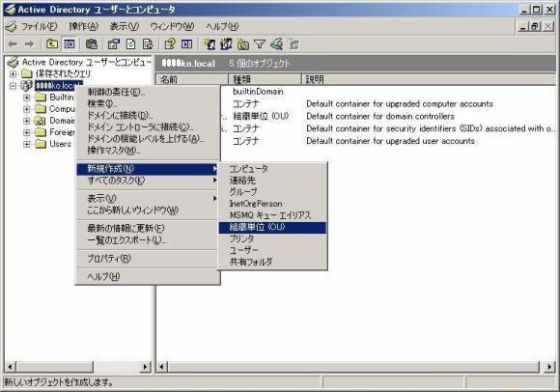Open the 表示(V) context submenu
This screenshot has width=560, height=392.
pyautogui.click(x=148, y=199)
